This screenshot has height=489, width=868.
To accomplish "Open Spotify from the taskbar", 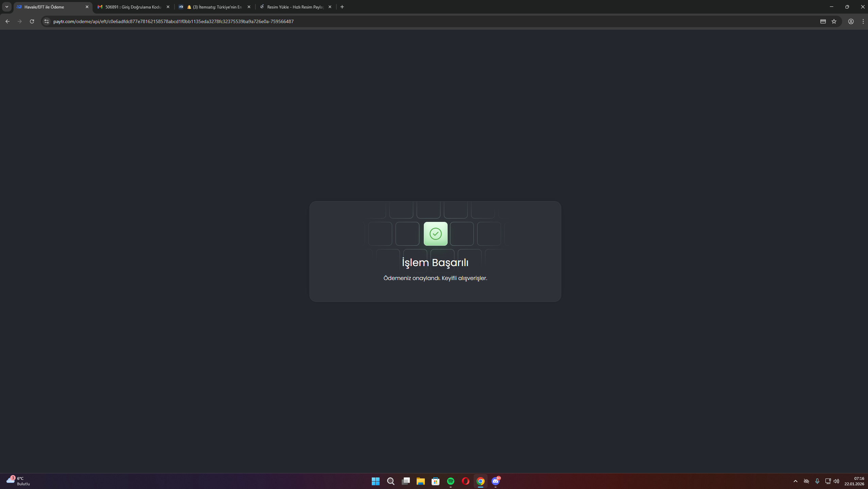I will point(450,481).
